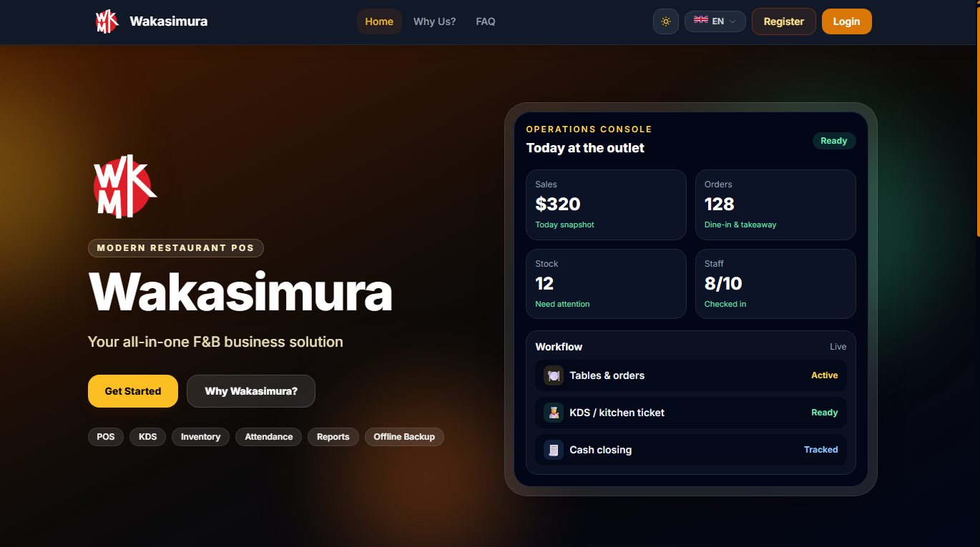Click the Tracked status in Cash closing row

(821, 450)
